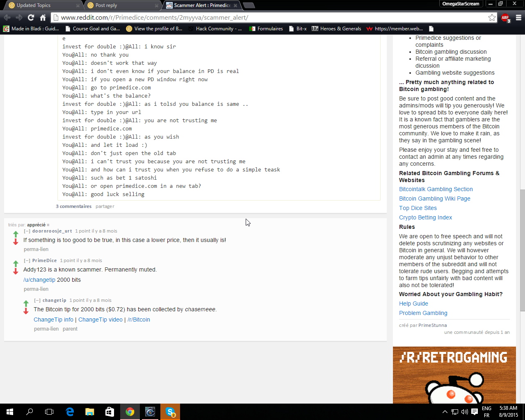Switch to Chrome in the taskbar
This screenshot has width=525, height=420.
(x=130, y=412)
